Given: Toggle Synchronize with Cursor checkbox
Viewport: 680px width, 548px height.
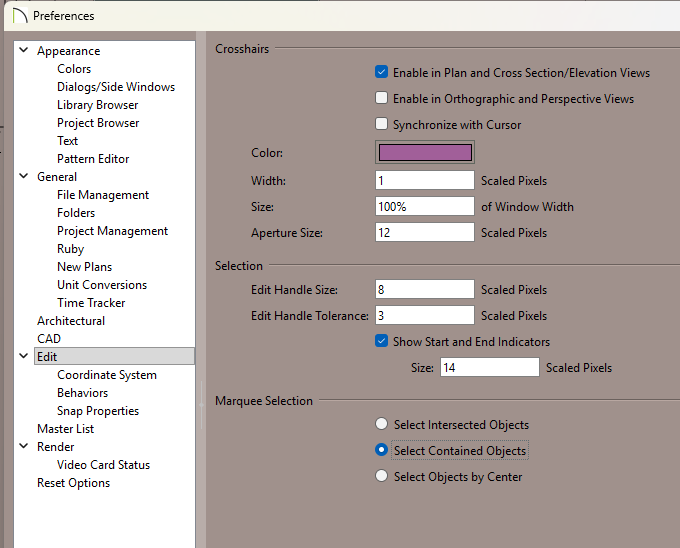Looking at the screenshot, I should [381, 125].
